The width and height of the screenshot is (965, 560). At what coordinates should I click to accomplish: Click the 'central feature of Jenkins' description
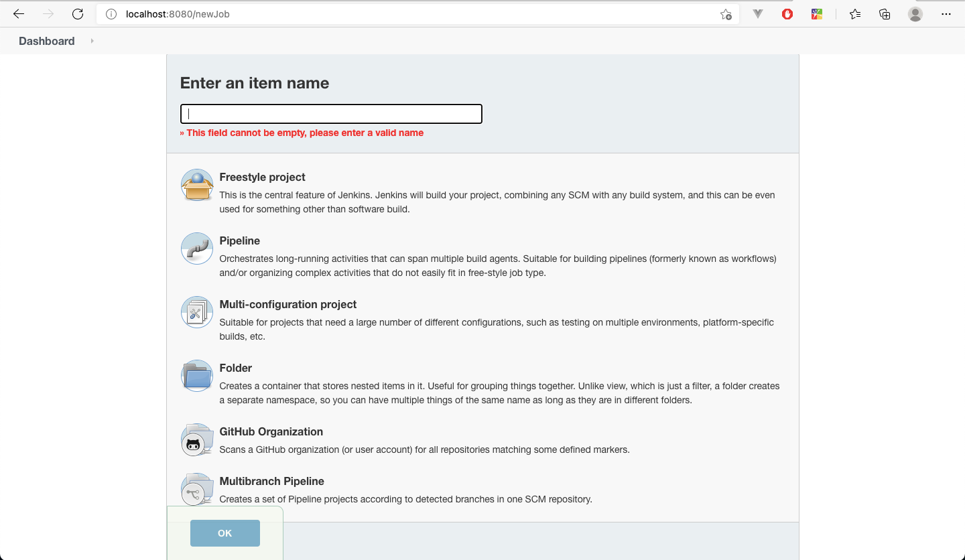tap(497, 202)
